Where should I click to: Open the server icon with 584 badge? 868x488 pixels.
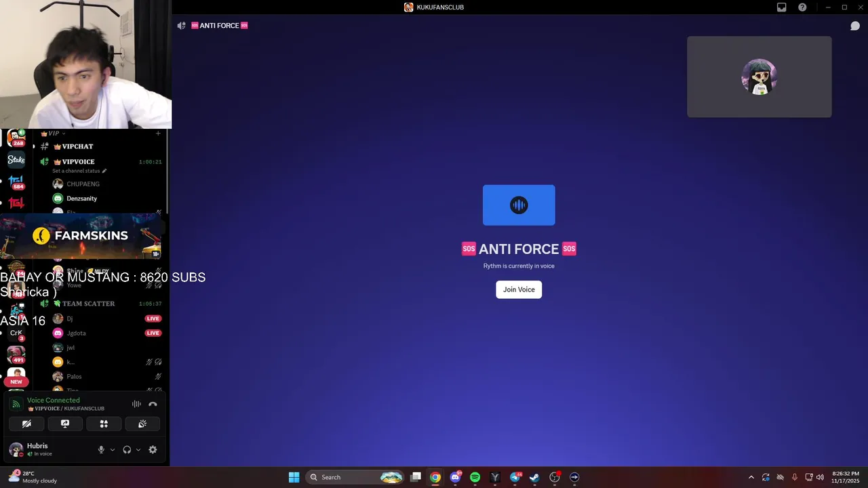coord(16,182)
